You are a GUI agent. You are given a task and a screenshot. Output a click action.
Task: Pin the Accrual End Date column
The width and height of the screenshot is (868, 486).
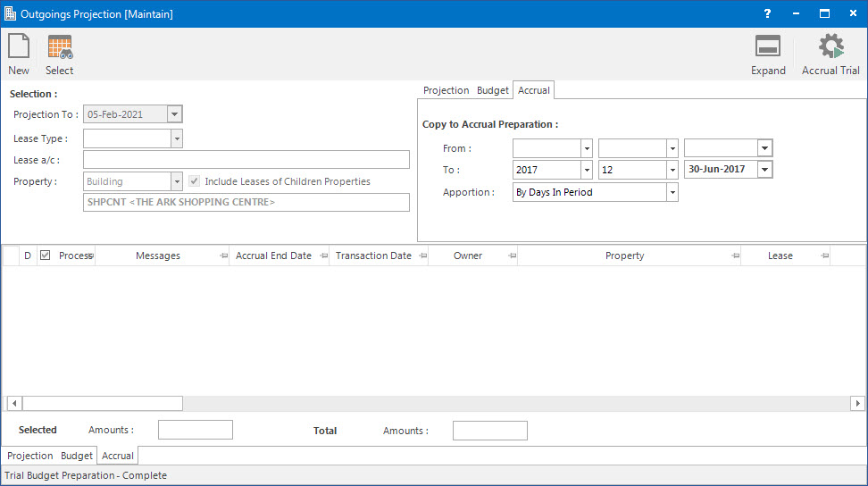point(324,256)
